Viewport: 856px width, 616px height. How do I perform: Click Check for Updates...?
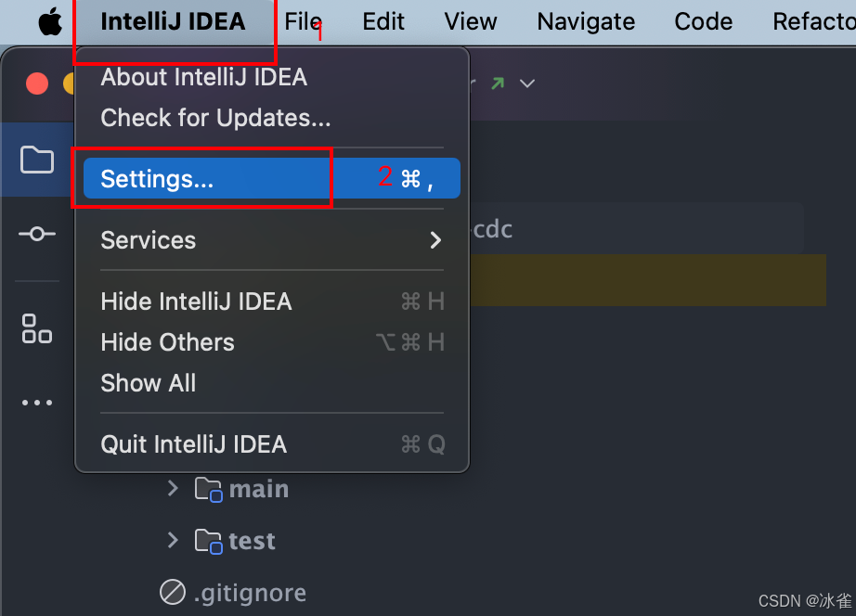point(215,118)
